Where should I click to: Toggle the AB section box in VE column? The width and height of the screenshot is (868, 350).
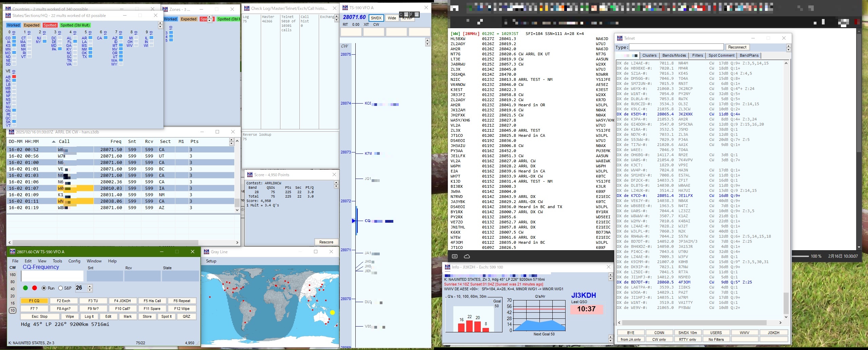click(x=14, y=77)
